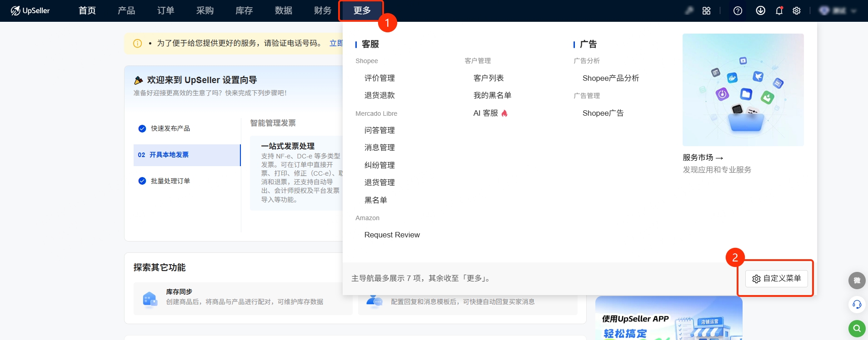
Task: Open Shopee产品分析 under 广告分析
Action: 611,78
